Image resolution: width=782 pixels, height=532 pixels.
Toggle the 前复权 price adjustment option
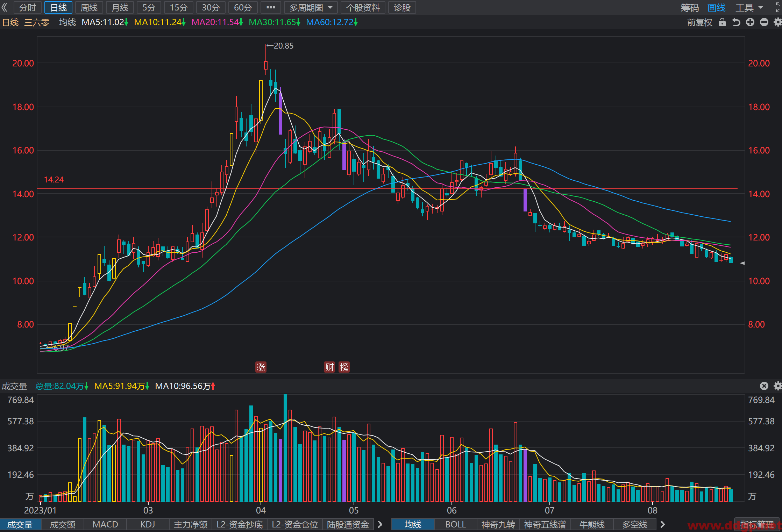click(699, 22)
